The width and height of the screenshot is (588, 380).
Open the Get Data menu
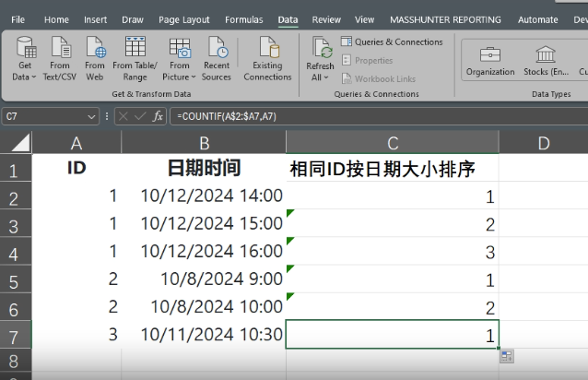coord(25,59)
